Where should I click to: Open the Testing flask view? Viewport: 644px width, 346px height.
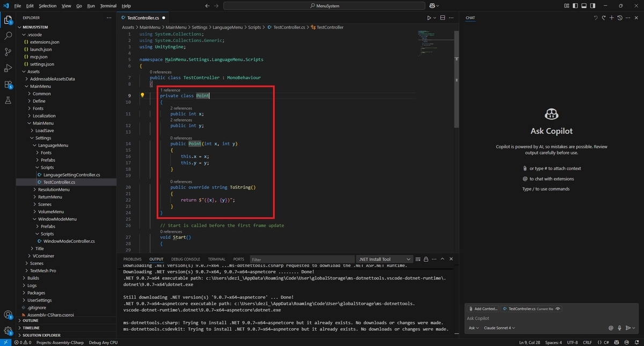(x=8, y=100)
